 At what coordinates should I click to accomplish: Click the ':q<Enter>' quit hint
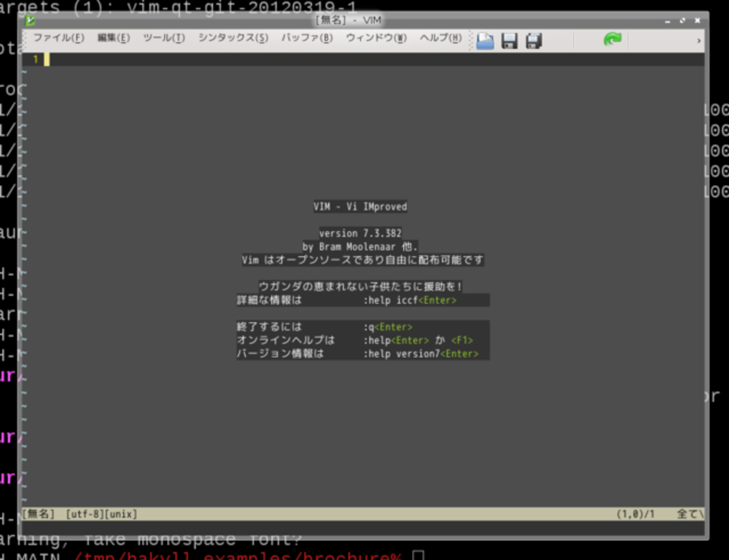(x=387, y=327)
